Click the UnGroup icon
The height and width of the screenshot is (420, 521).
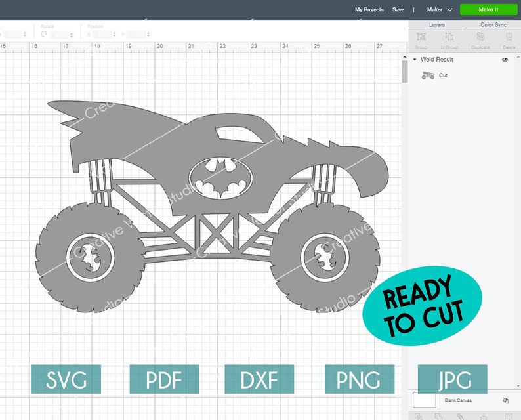pyautogui.click(x=449, y=37)
